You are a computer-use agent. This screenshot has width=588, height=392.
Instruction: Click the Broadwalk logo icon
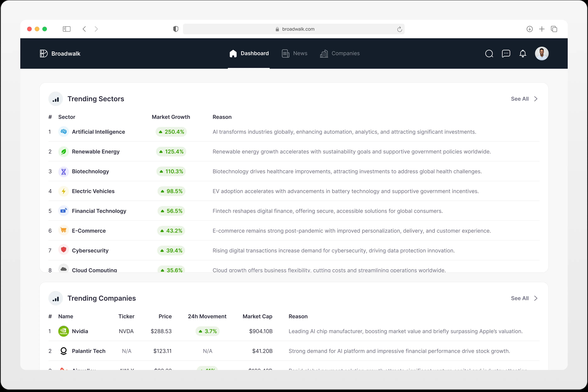click(44, 54)
